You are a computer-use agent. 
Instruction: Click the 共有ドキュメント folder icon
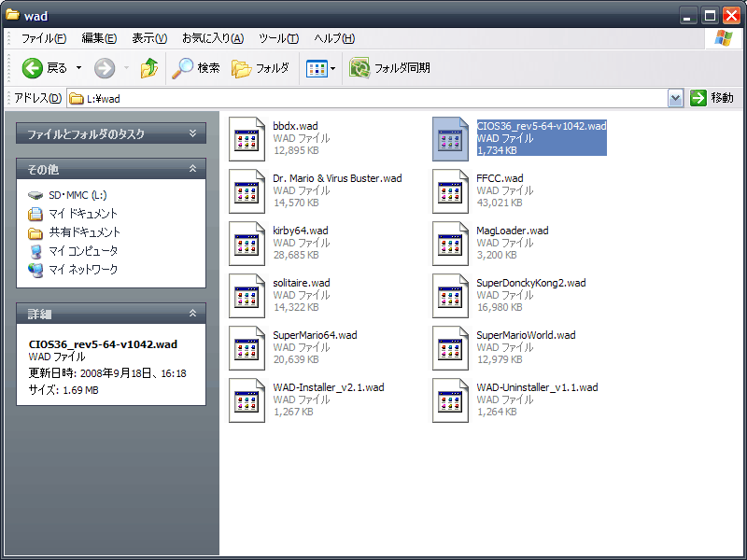coord(35,232)
